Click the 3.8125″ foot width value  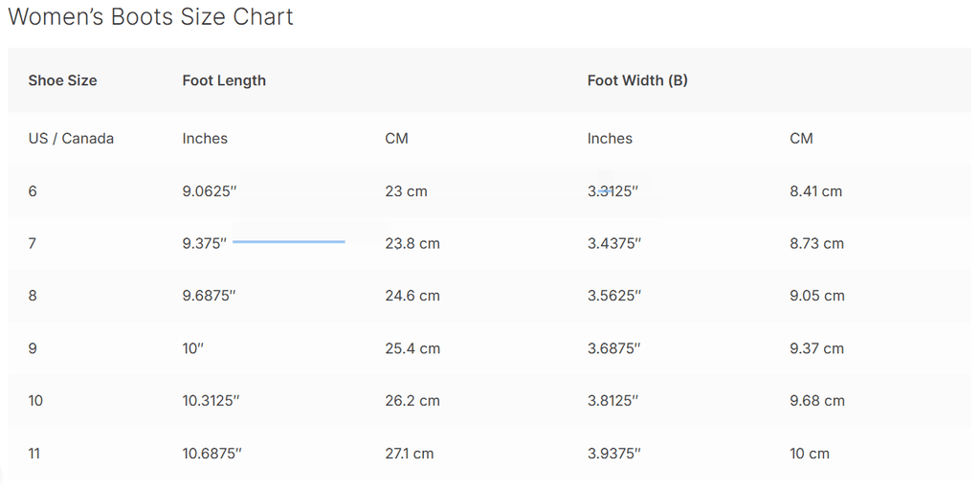pos(614,401)
